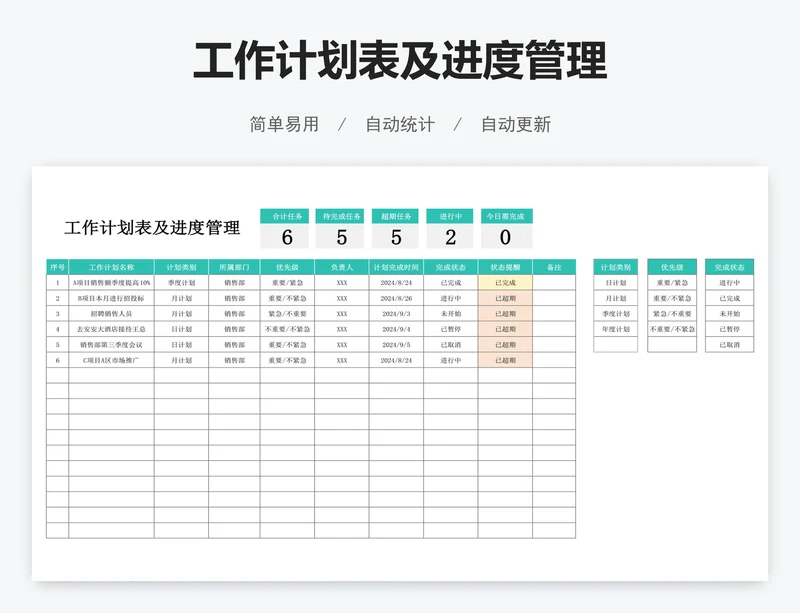Click the 已取消 status in row 5
The image size is (800, 613).
click(x=451, y=345)
